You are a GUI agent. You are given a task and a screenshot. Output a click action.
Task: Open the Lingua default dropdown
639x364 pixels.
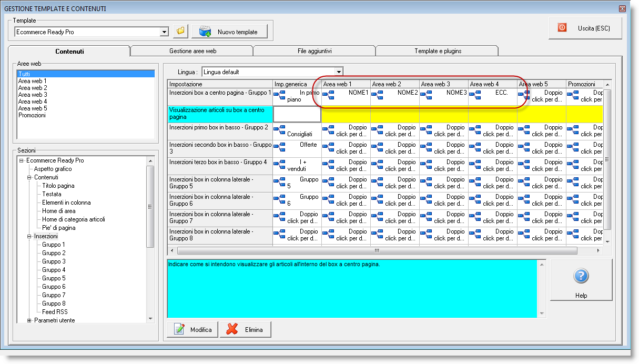[339, 72]
